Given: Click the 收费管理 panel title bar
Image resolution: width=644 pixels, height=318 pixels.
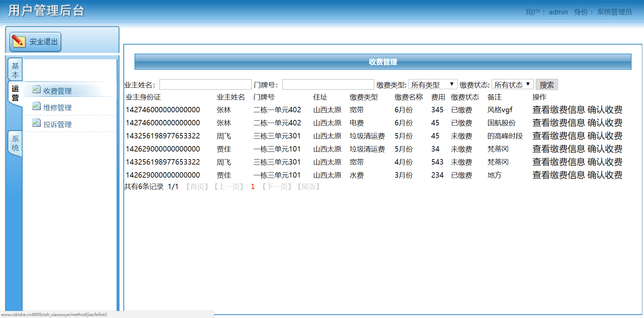Looking at the screenshot, I should tap(383, 62).
